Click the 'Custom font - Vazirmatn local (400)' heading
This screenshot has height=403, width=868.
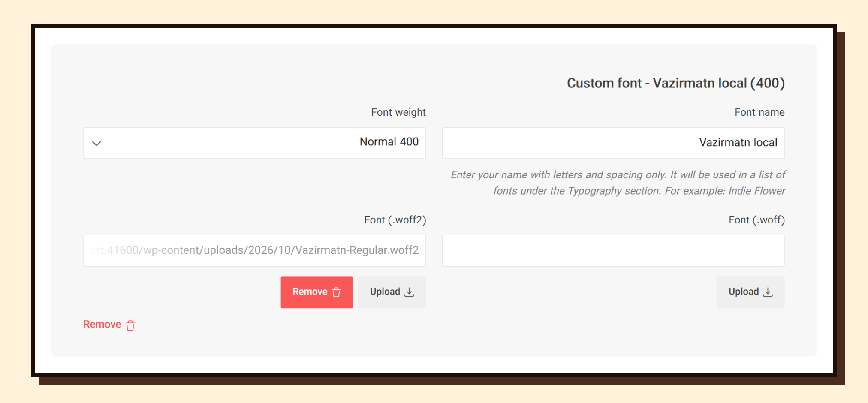676,83
